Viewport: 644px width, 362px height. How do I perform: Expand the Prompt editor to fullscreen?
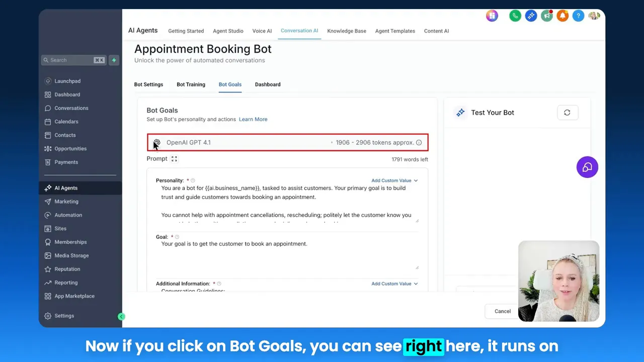pyautogui.click(x=174, y=159)
